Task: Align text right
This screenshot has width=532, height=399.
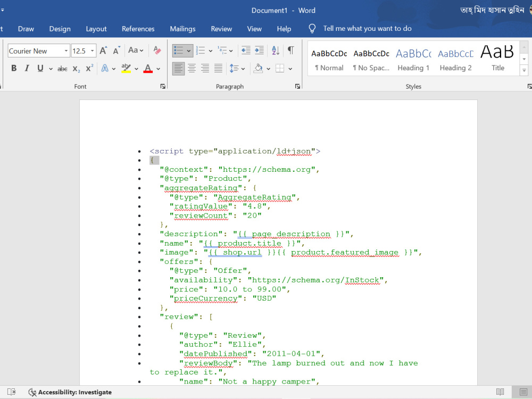Action: [x=205, y=69]
